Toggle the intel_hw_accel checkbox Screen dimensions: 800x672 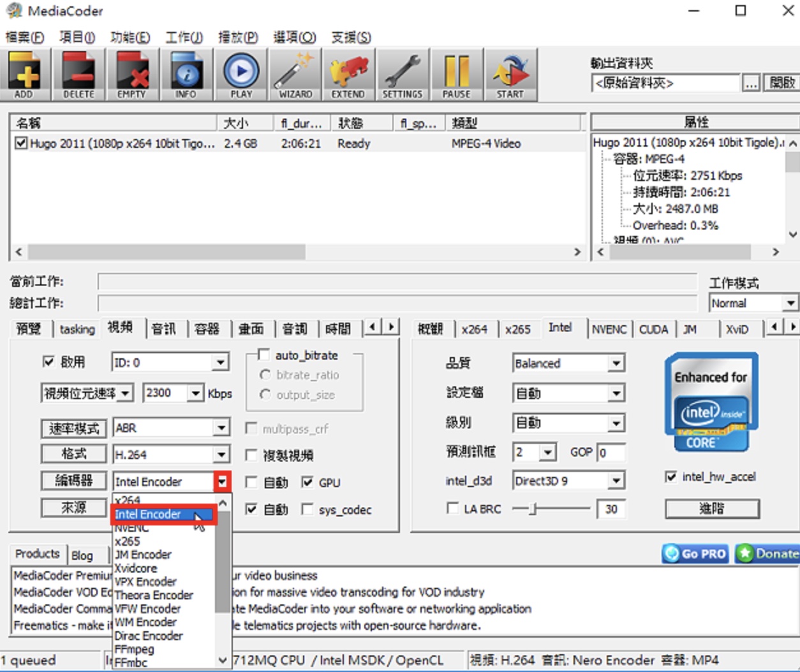(671, 476)
